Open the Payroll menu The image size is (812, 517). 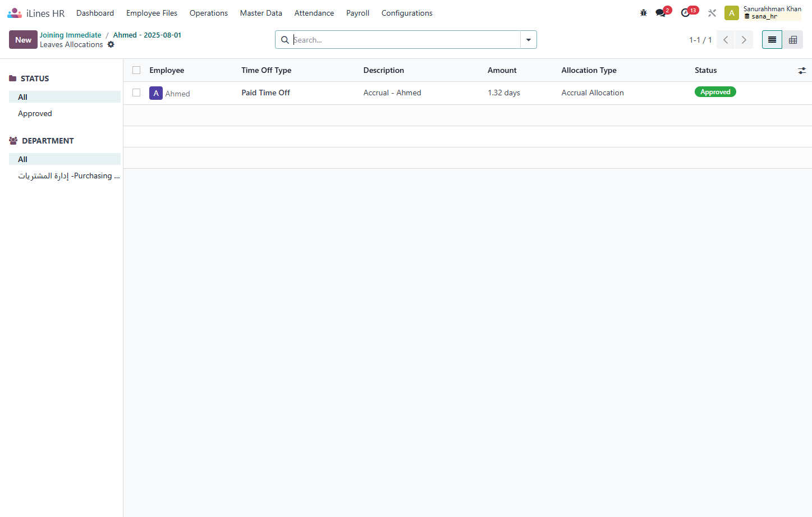coord(358,13)
